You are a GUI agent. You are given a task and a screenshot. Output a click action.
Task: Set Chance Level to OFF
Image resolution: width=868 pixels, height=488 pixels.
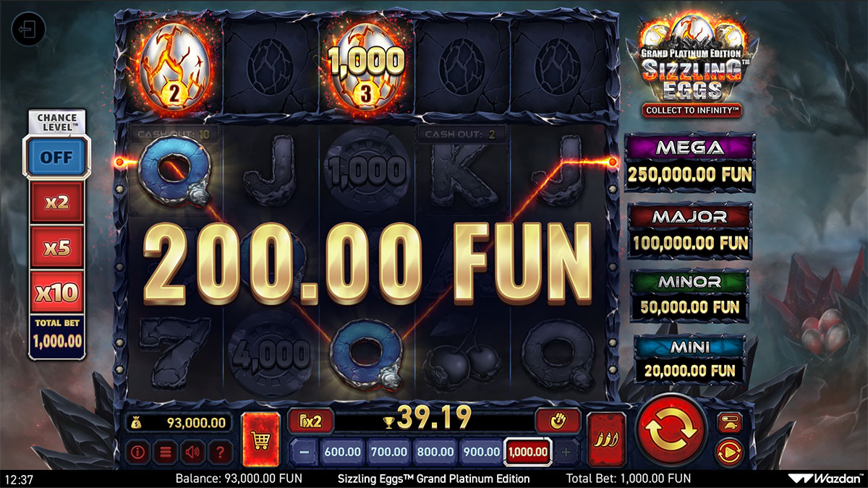[x=56, y=157]
